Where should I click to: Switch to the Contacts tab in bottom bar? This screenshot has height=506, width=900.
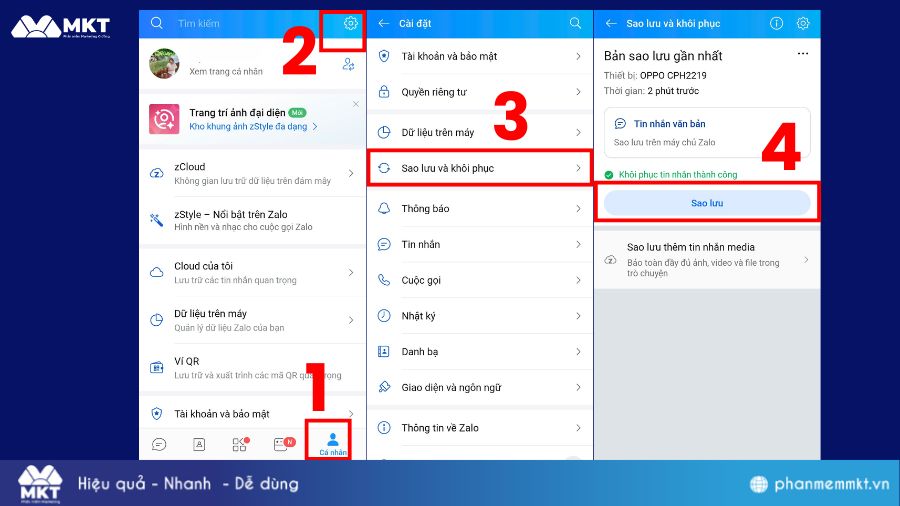[199, 444]
